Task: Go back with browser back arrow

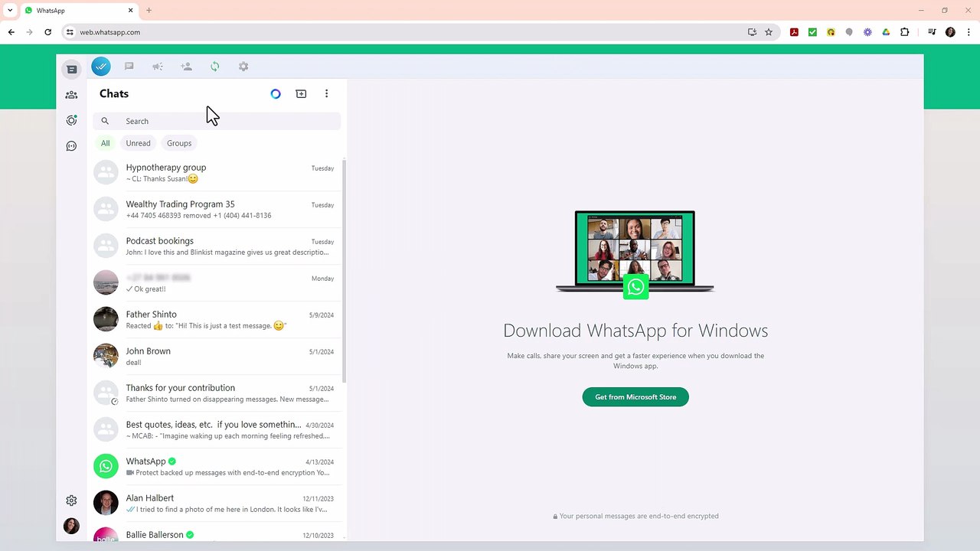Action: [x=11, y=32]
